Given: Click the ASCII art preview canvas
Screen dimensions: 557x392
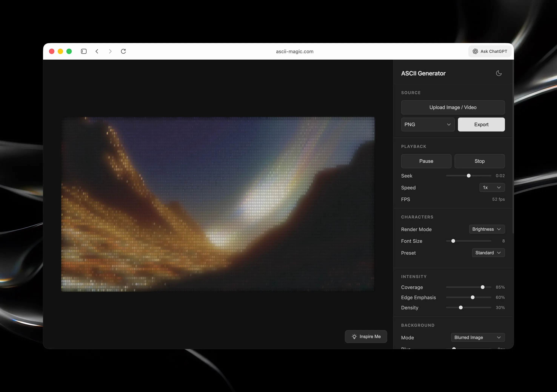Looking at the screenshot, I should [218, 204].
